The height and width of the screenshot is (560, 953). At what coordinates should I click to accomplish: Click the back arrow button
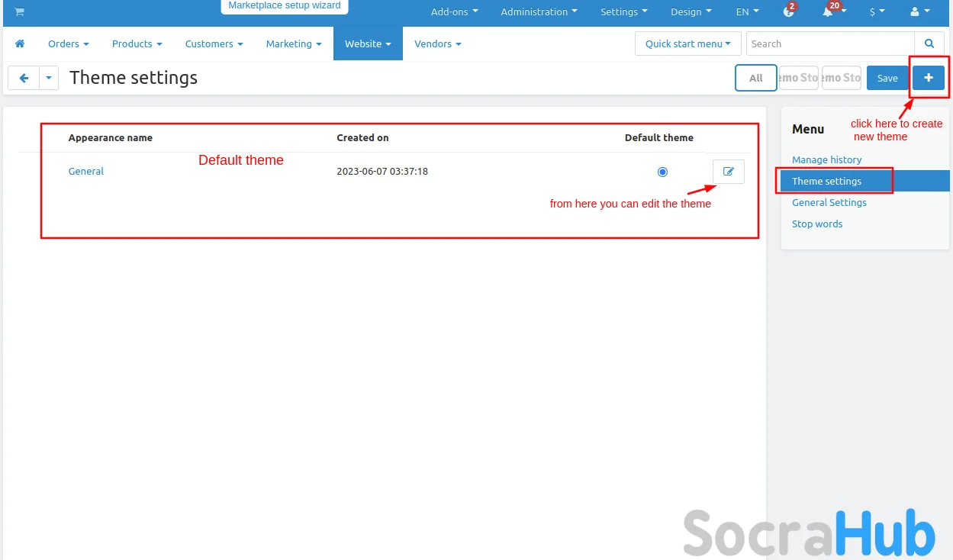24,78
